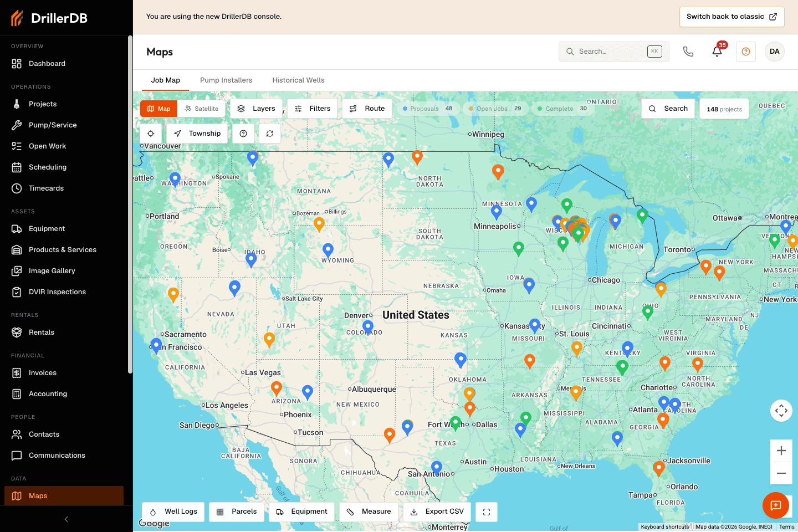Open the Filters panel
The height and width of the screenshot is (532, 798).
313,109
